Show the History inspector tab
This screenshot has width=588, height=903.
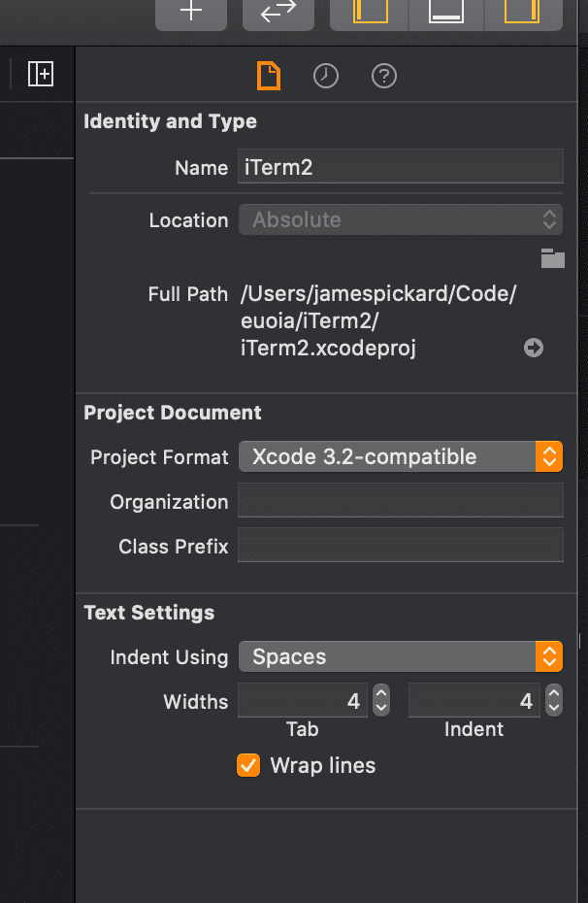coord(326,76)
